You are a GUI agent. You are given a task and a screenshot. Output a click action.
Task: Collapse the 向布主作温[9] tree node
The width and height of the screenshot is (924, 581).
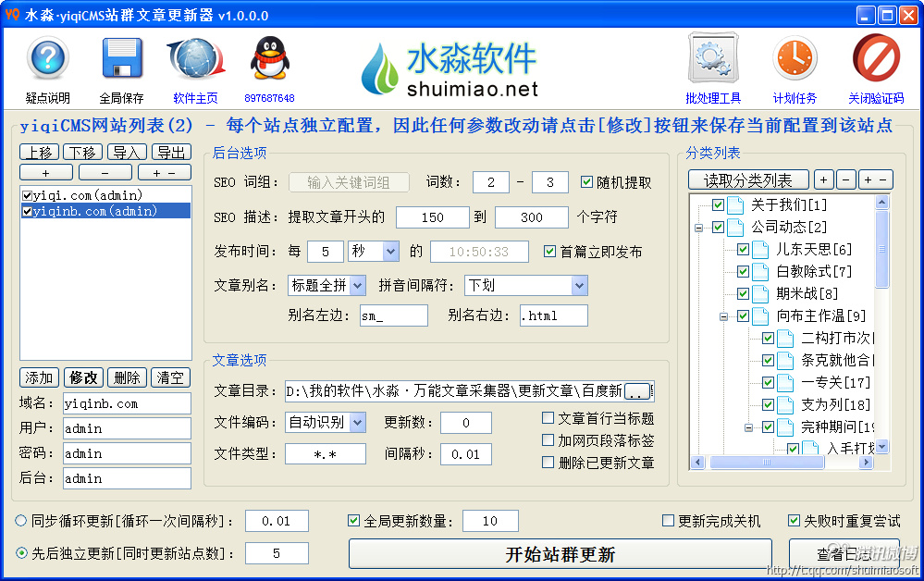pos(723,316)
